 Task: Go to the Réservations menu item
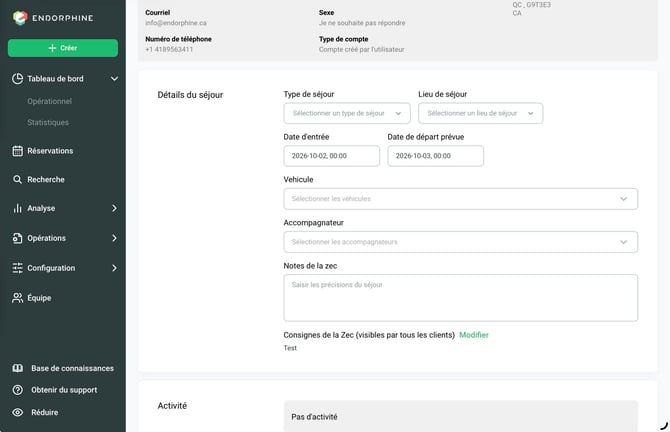pos(50,151)
